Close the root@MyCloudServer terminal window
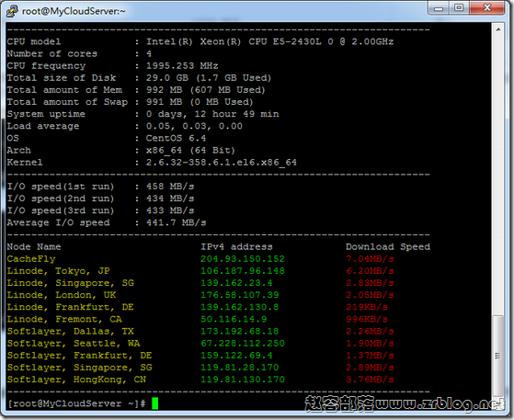The width and height of the screenshot is (514, 420). (x=486, y=8)
